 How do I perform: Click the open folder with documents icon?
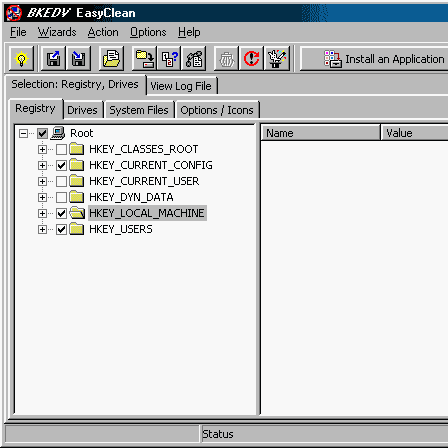coord(111,59)
